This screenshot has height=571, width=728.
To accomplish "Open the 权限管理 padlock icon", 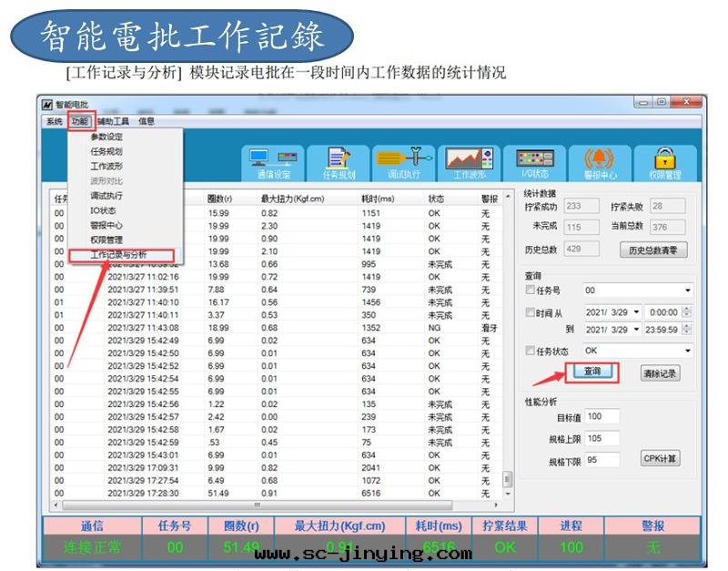I will tap(665, 162).
